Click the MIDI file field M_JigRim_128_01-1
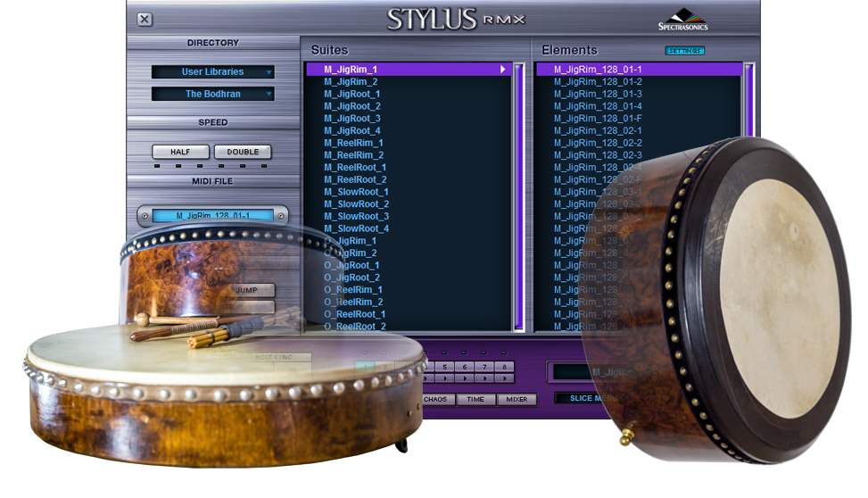 click(x=212, y=215)
